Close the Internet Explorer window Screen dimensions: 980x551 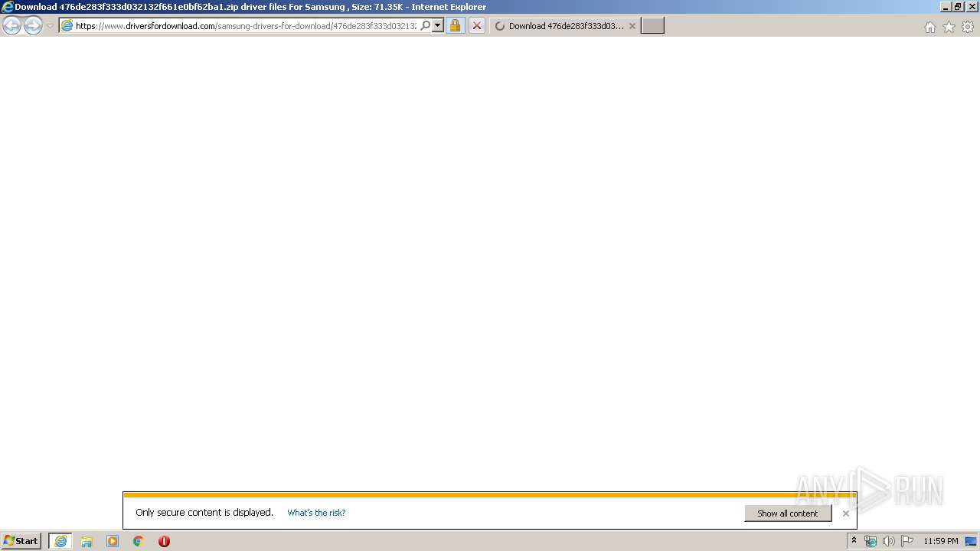point(972,7)
